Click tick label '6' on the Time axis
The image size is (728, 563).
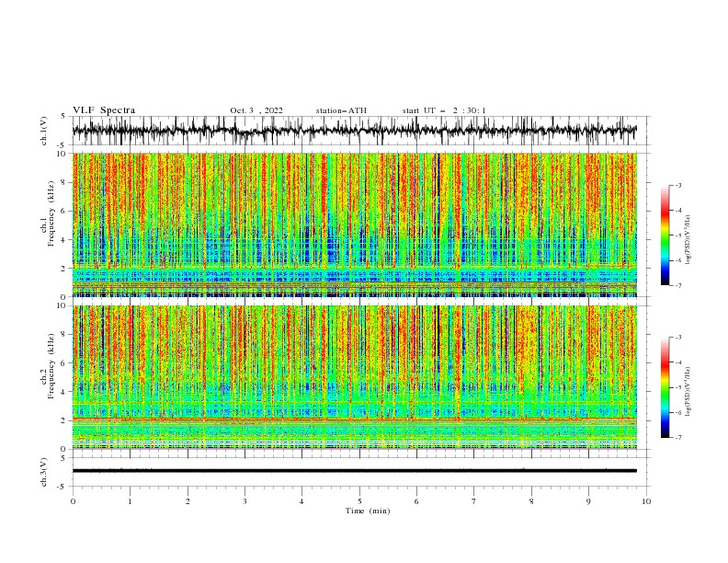(416, 501)
